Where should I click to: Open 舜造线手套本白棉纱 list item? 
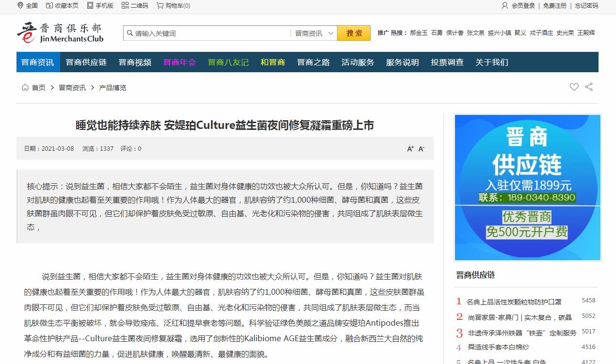499,347
